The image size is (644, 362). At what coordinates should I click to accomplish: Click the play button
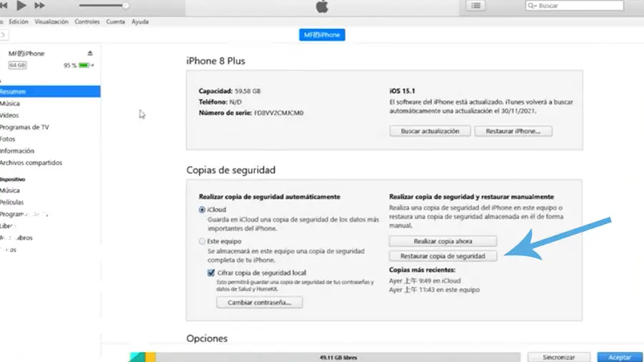point(21,5)
